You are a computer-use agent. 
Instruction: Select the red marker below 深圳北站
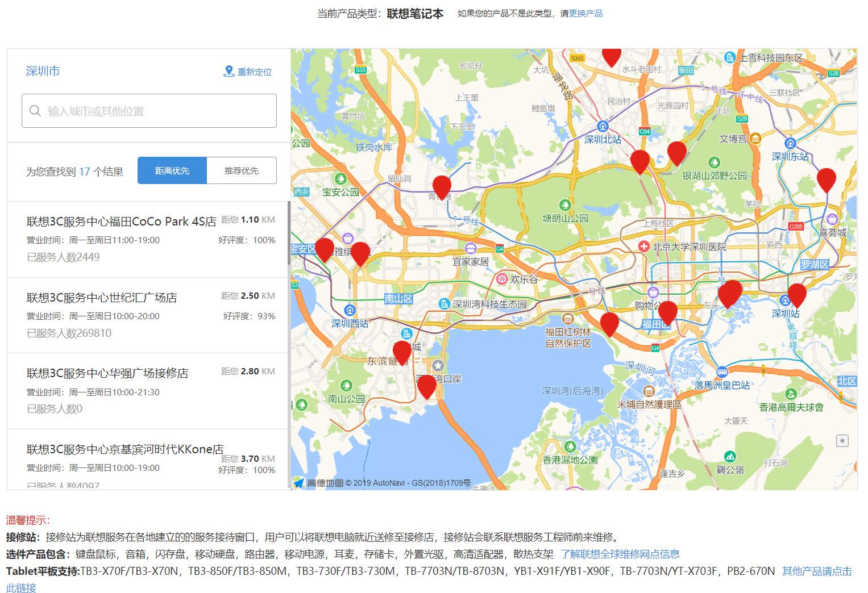640,162
